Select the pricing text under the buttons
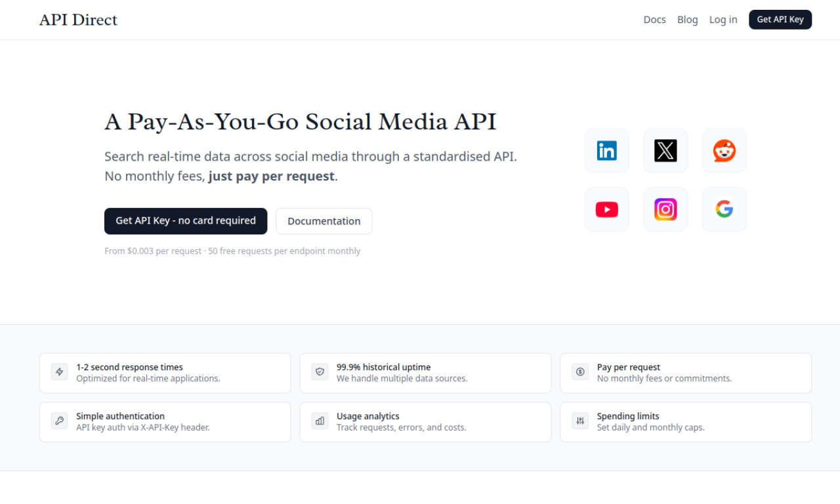This screenshot has width=840, height=504. (232, 251)
